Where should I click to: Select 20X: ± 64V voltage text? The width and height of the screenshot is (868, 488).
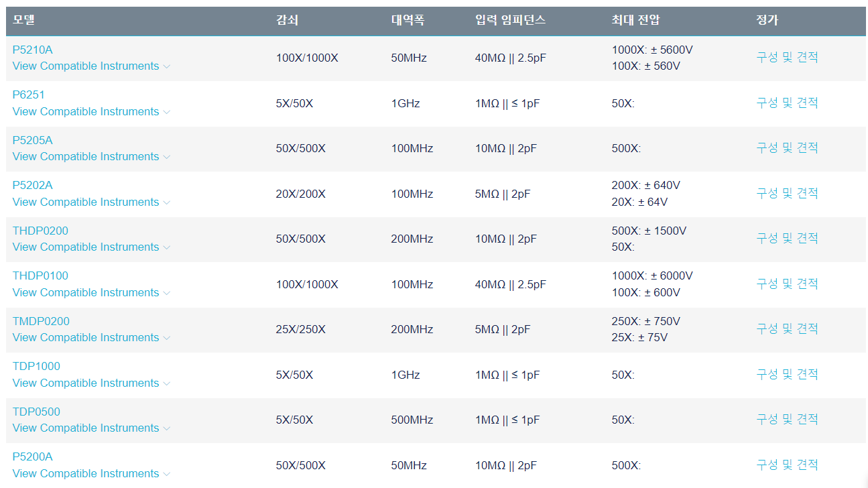pyautogui.click(x=639, y=202)
